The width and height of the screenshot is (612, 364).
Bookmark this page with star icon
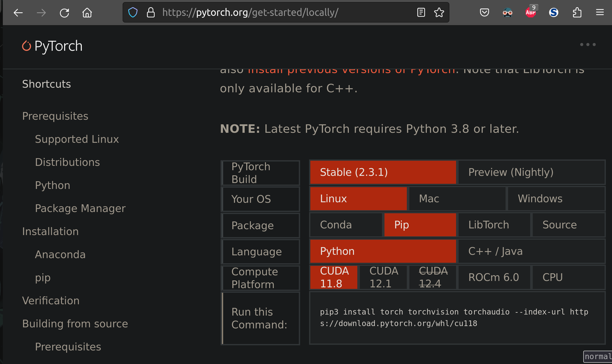click(x=439, y=12)
